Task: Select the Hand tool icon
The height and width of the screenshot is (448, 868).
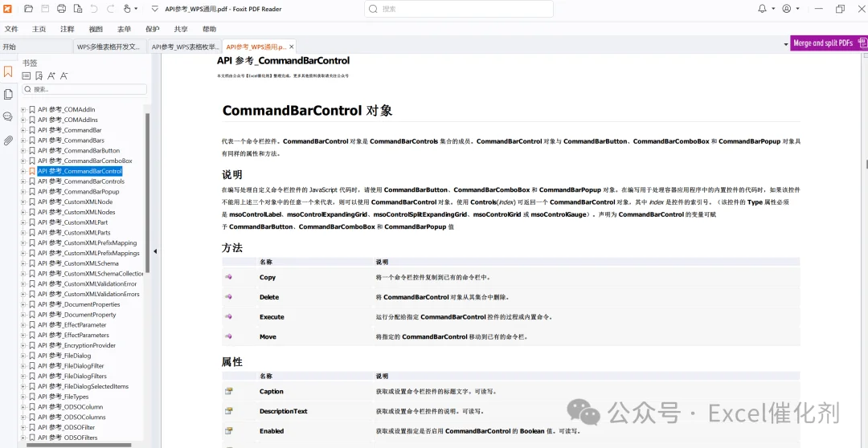Action: click(127, 9)
